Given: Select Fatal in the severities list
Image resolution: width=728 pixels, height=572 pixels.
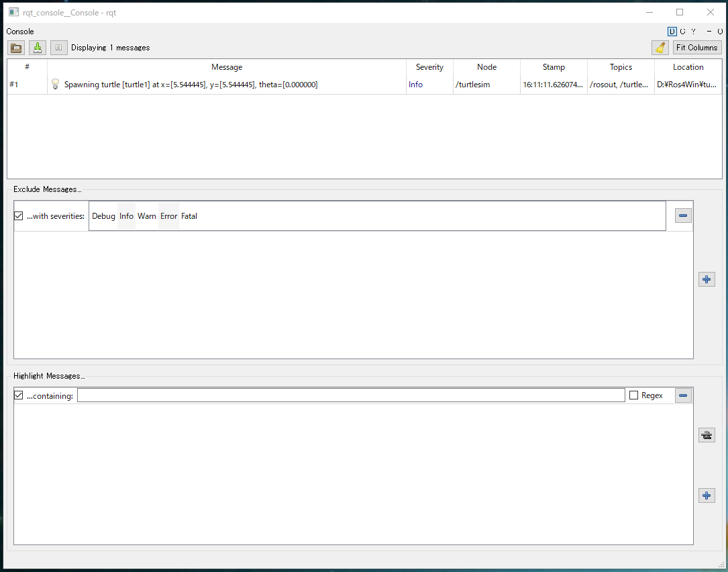Looking at the screenshot, I should pos(189,216).
